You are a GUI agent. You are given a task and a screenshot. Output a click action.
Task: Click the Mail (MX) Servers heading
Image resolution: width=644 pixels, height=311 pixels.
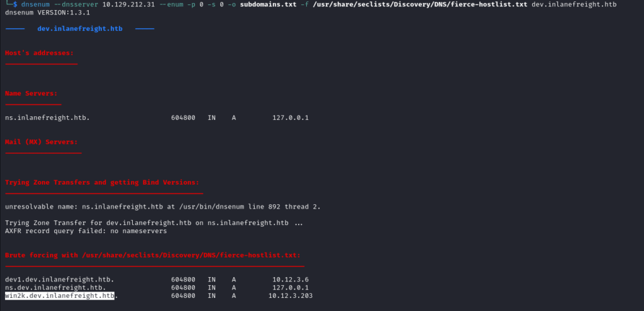click(x=42, y=142)
